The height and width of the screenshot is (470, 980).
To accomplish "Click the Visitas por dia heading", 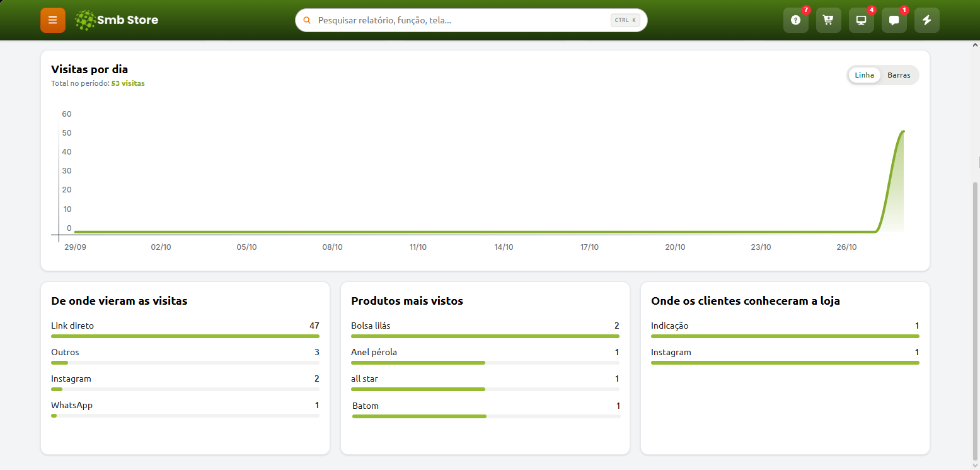I will pyautogui.click(x=89, y=69).
